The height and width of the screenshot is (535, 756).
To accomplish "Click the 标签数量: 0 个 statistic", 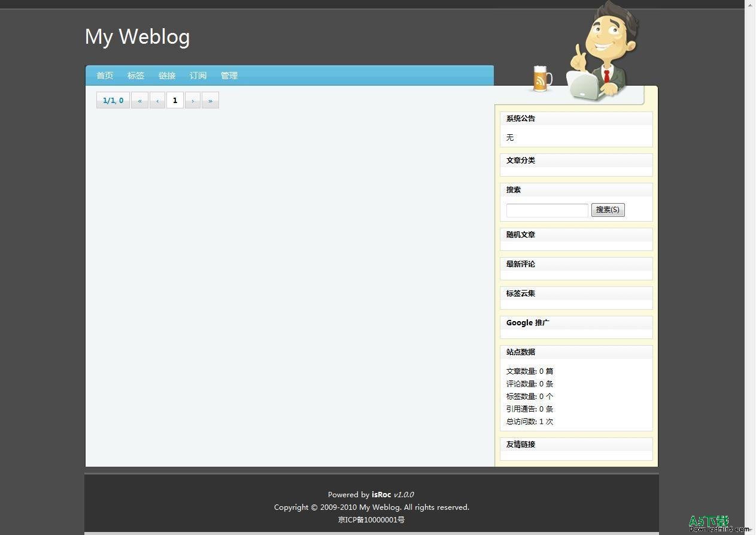I will pos(530,397).
